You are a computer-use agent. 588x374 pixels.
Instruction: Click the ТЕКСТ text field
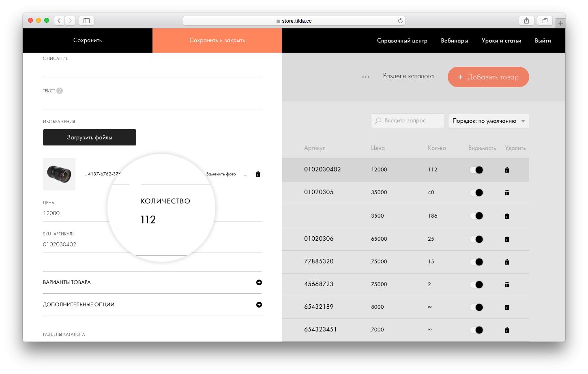click(152, 102)
